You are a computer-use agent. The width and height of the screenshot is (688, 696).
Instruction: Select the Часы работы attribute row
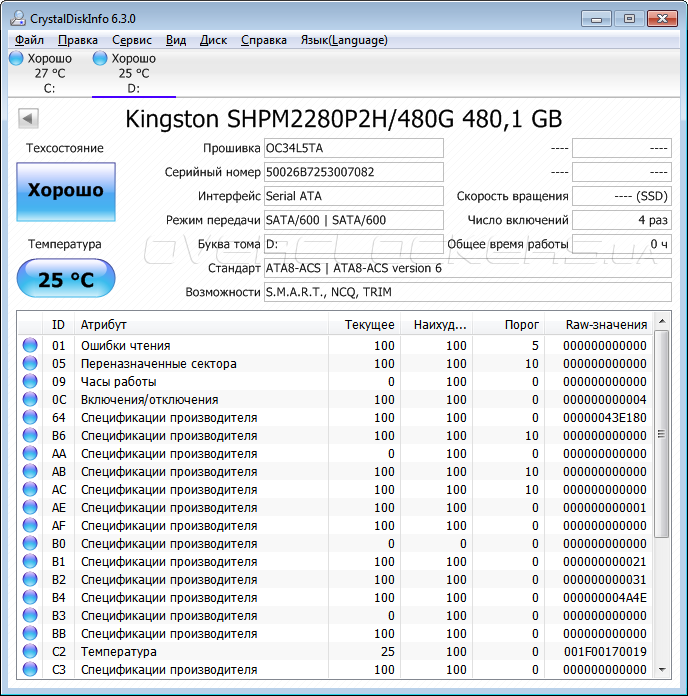[335, 381]
